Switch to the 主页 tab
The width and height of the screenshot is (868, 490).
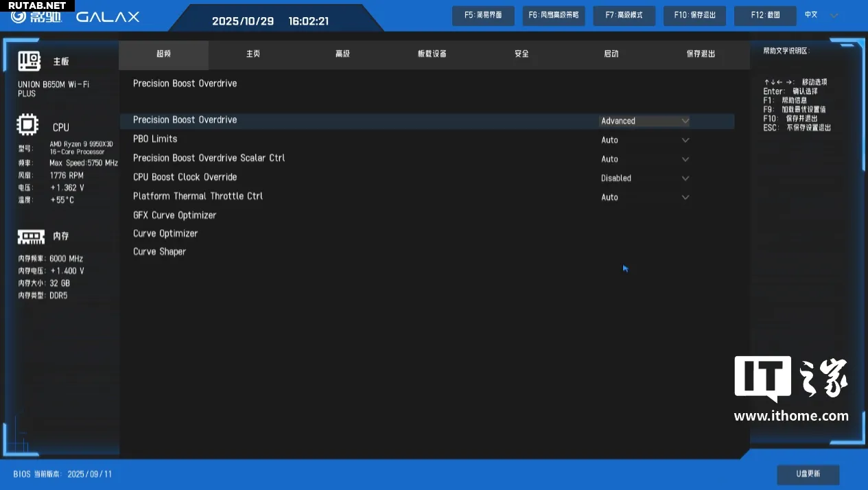coord(253,54)
